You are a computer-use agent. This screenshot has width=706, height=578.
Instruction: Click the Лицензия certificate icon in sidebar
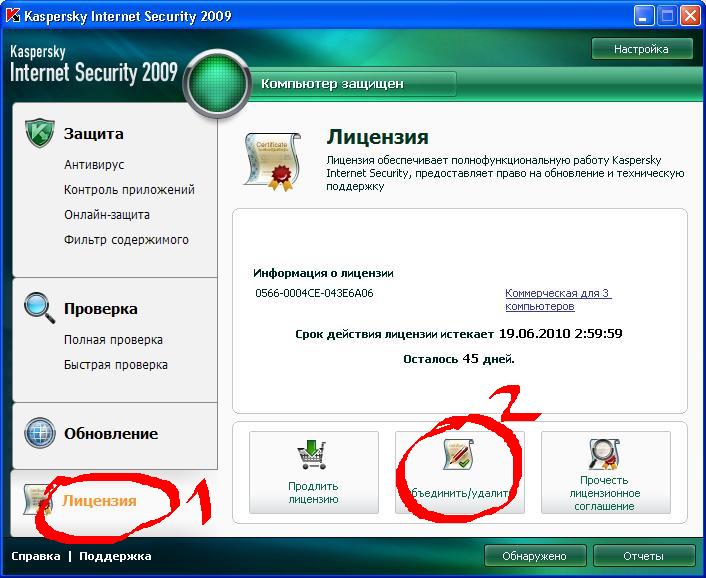[37, 499]
